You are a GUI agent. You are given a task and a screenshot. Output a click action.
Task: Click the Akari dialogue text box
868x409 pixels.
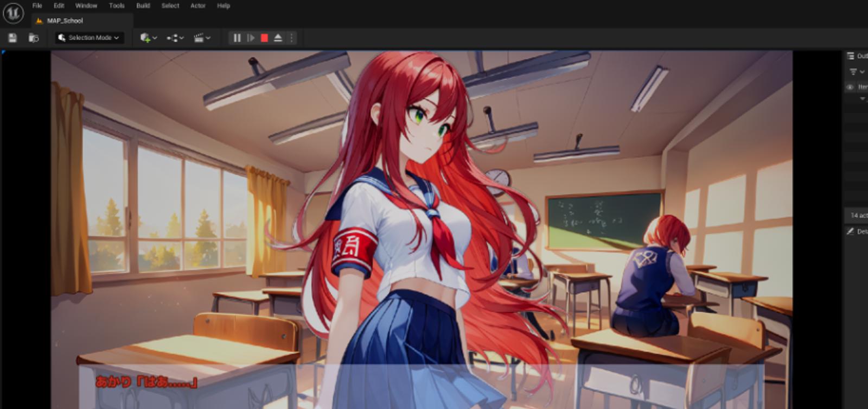point(421,386)
